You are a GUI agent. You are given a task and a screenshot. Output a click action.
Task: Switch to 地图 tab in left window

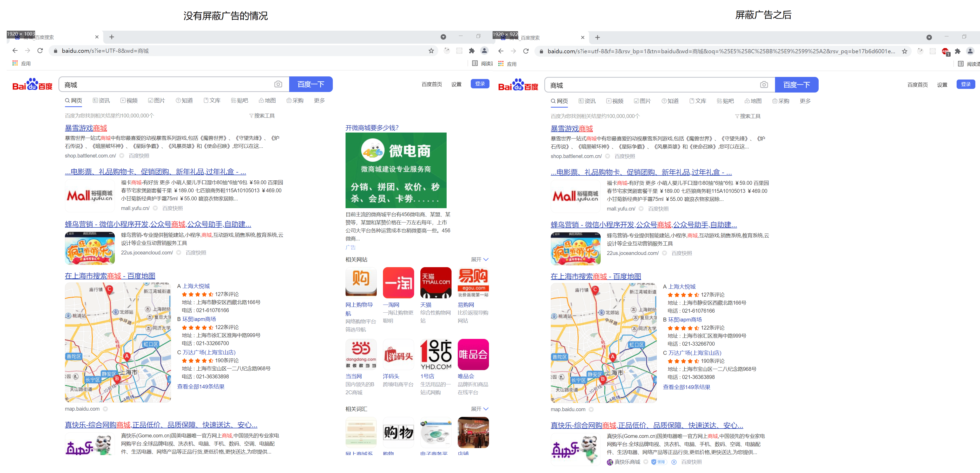click(x=267, y=101)
